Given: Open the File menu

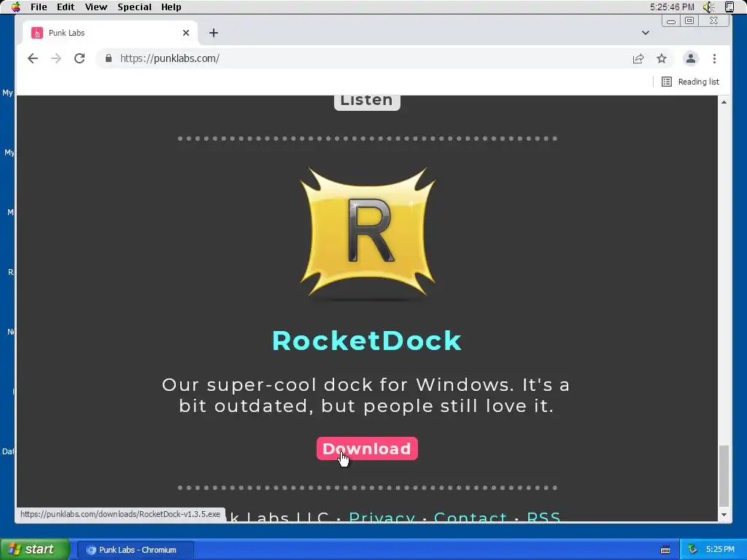Looking at the screenshot, I should tap(39, 7).
